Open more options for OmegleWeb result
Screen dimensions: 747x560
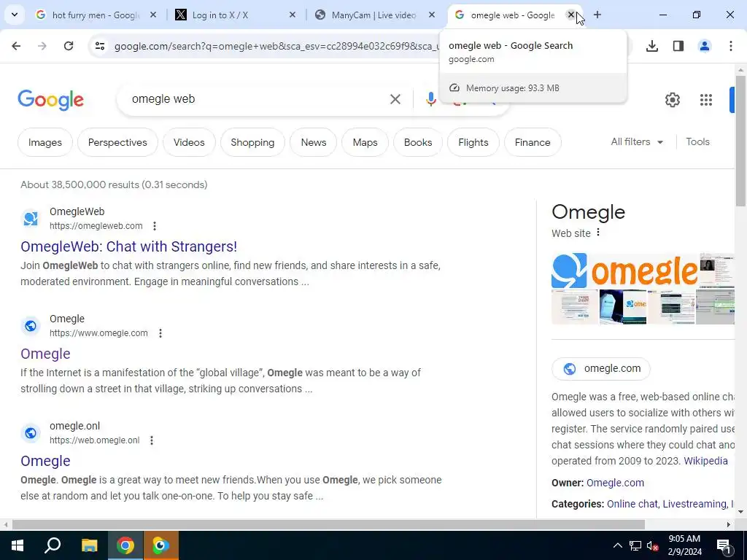[155, 226]
